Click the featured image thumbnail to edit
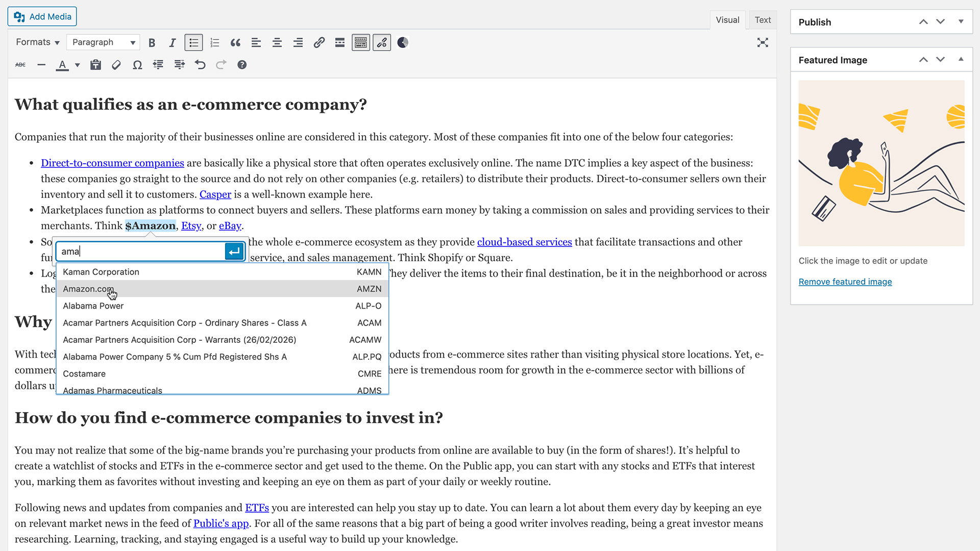 [x=881, y=163]
